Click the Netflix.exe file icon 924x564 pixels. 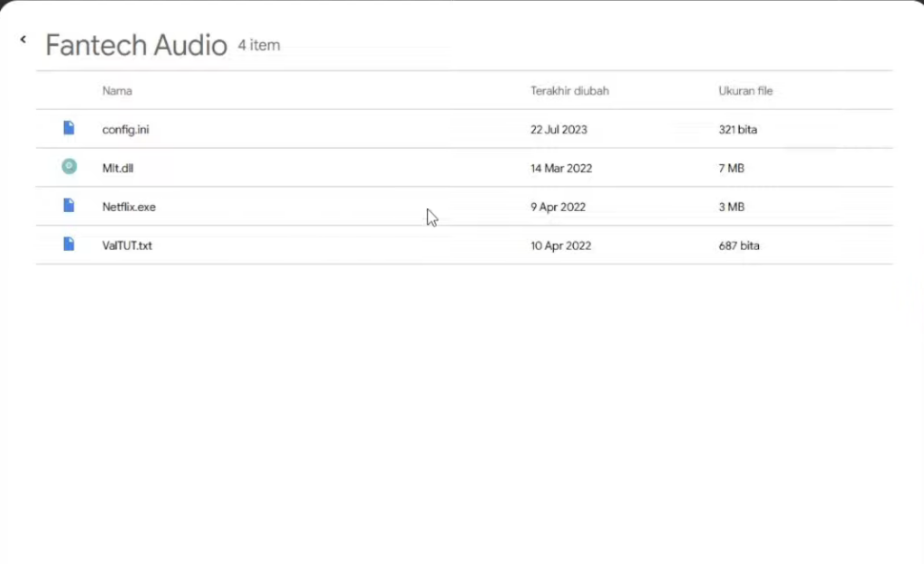click(69, 206)
